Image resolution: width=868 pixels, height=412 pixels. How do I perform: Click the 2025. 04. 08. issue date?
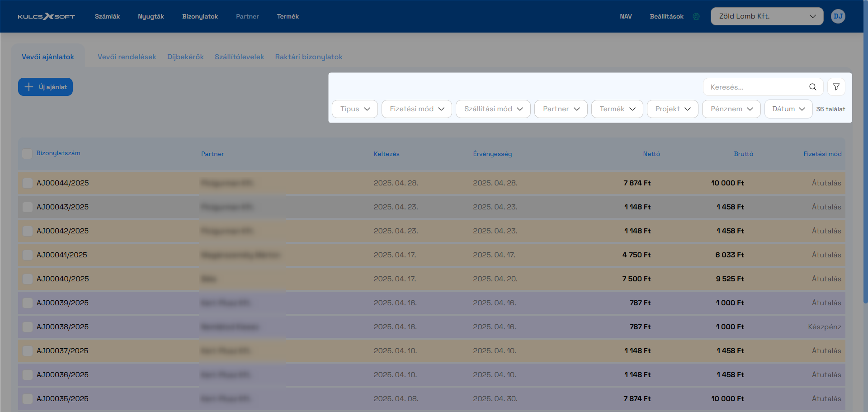(x=396, y=398)
